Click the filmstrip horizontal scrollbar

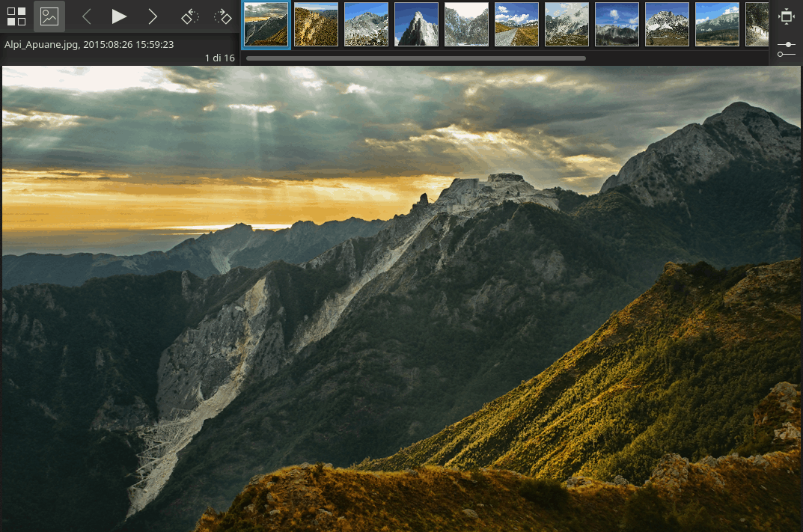click(x=415, y=58)
